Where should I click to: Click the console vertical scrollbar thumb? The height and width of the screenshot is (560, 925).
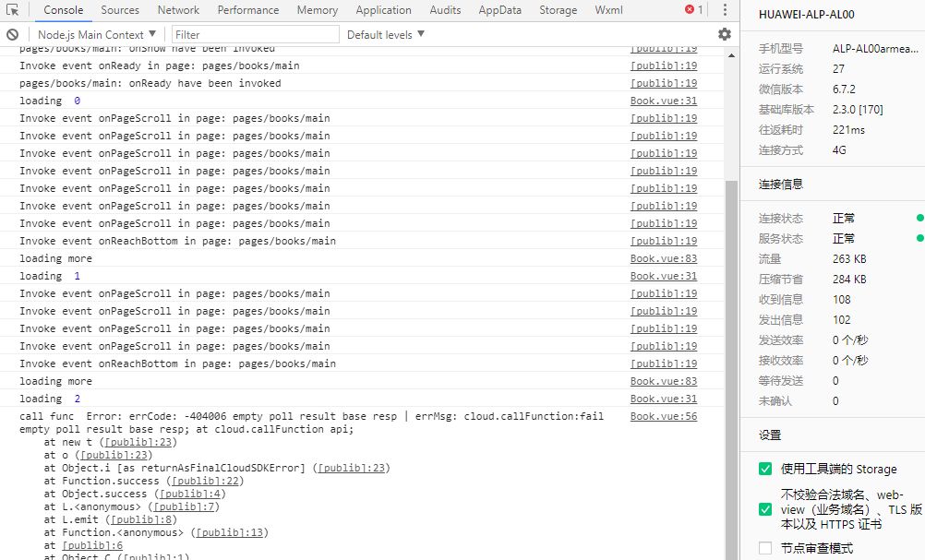coord(731,370)
